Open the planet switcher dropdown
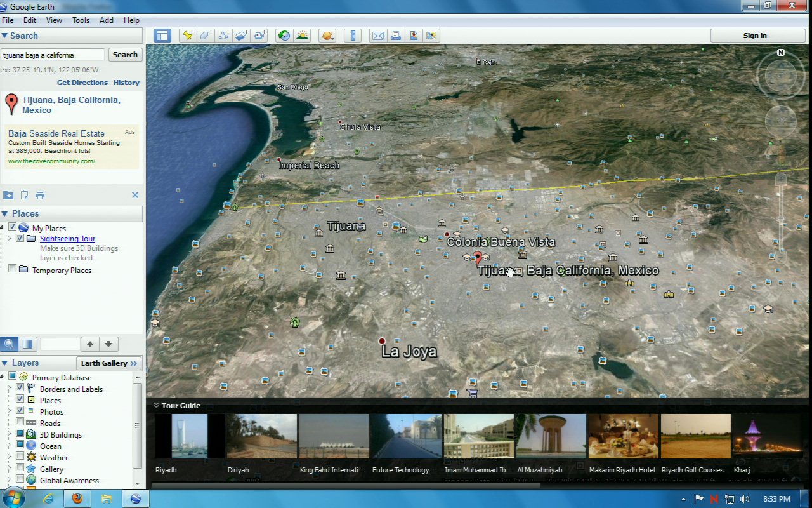This screenshot has width=812, height=508. pos(327,36)
